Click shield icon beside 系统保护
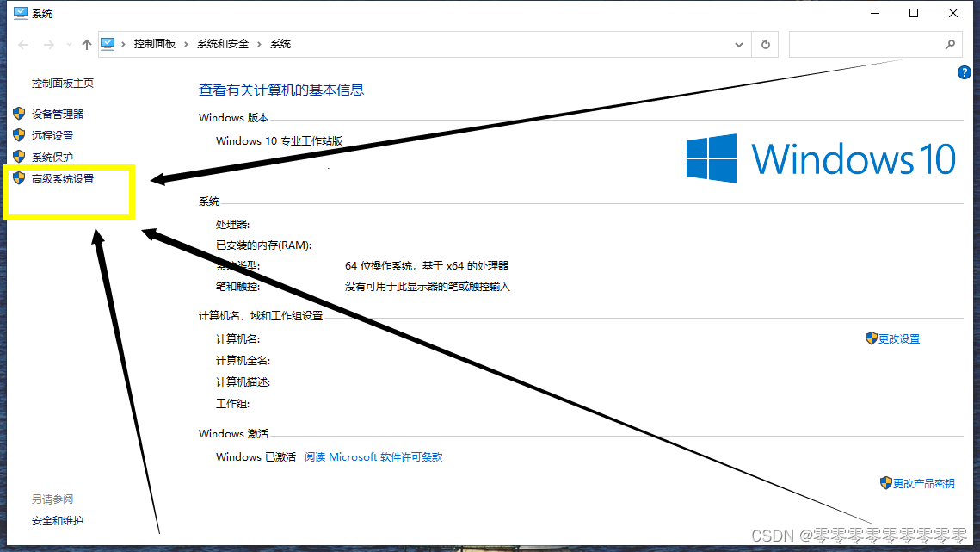This screenshot has width=980, height=552. (19, 157)
